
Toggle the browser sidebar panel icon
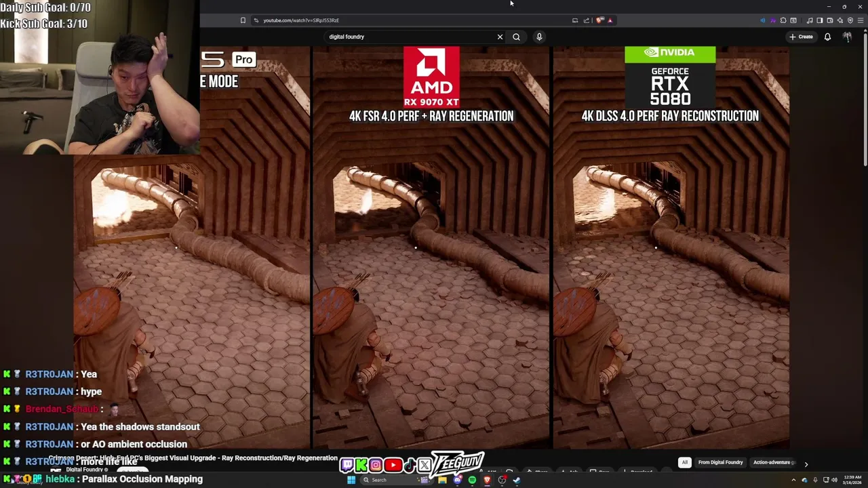[820, 20]
